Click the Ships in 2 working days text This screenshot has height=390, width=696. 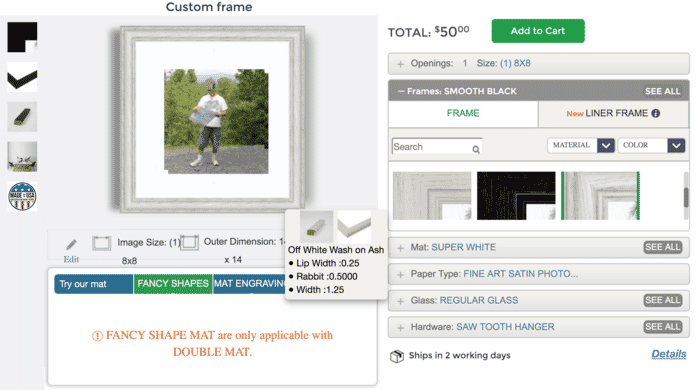[x=459, y=355]
